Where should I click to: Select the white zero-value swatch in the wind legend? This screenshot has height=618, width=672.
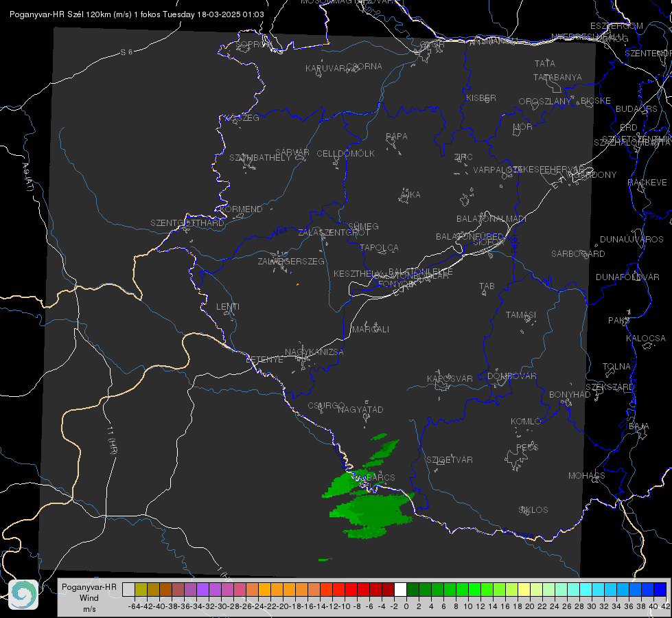coord(400,589)
